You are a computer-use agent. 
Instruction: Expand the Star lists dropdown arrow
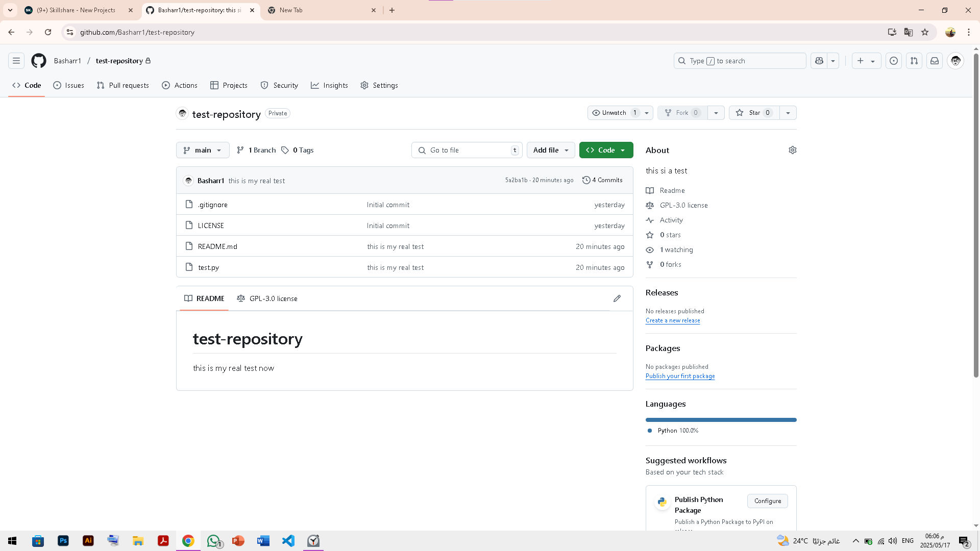[x=788, y=113]
